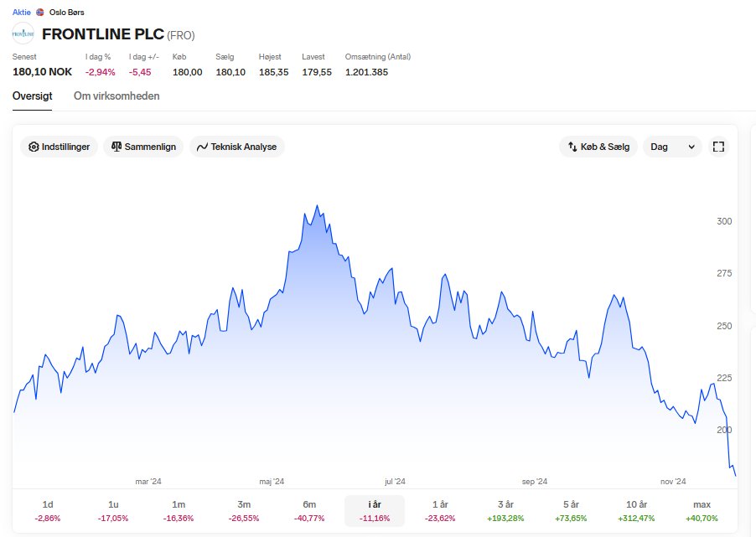Viewport: 756px width, 537px height.
Task: Select the 3 år time range
Action: pos(505,511)
